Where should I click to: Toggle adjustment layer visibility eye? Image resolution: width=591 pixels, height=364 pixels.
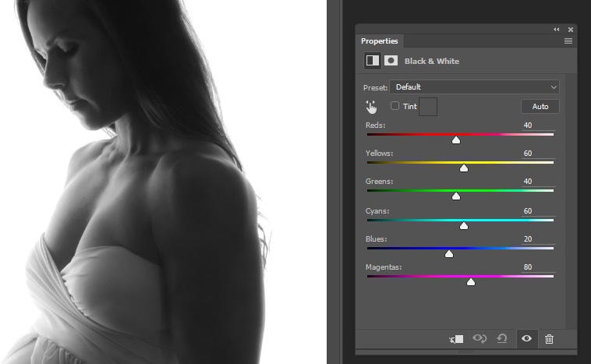tap(526, 338)
